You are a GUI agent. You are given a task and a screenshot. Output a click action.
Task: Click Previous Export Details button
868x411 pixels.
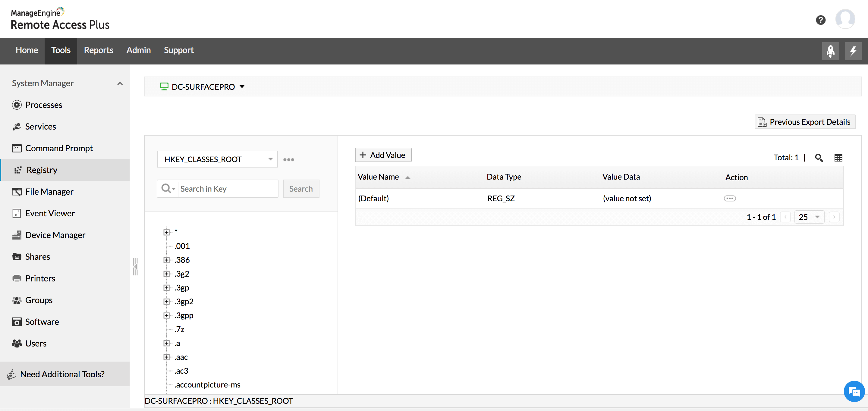tap(805, 122)
